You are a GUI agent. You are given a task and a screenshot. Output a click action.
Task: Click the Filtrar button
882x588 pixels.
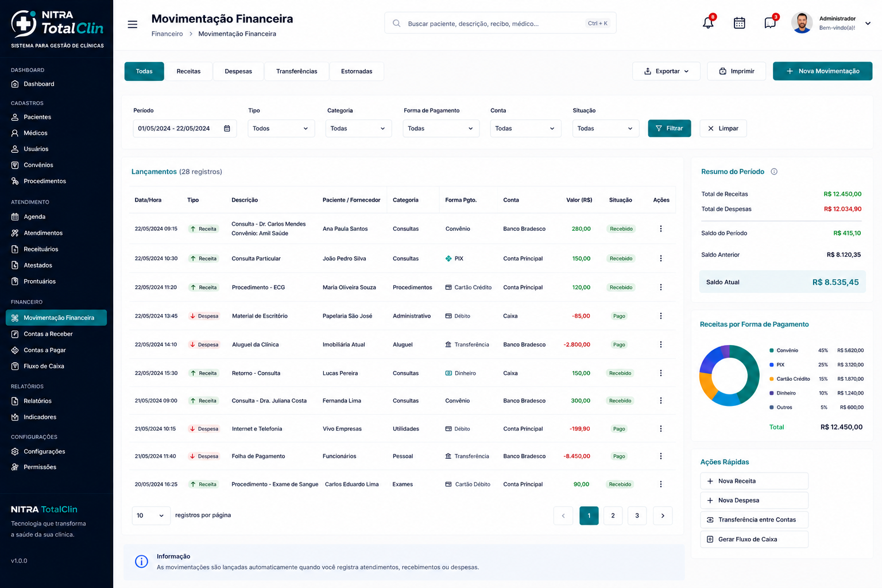670,129
